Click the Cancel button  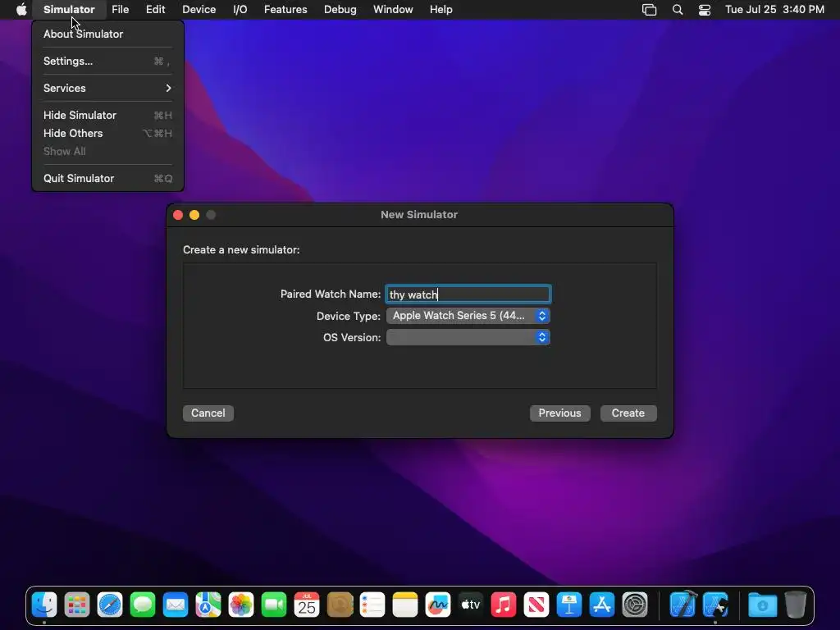click(x=208, y=413)
